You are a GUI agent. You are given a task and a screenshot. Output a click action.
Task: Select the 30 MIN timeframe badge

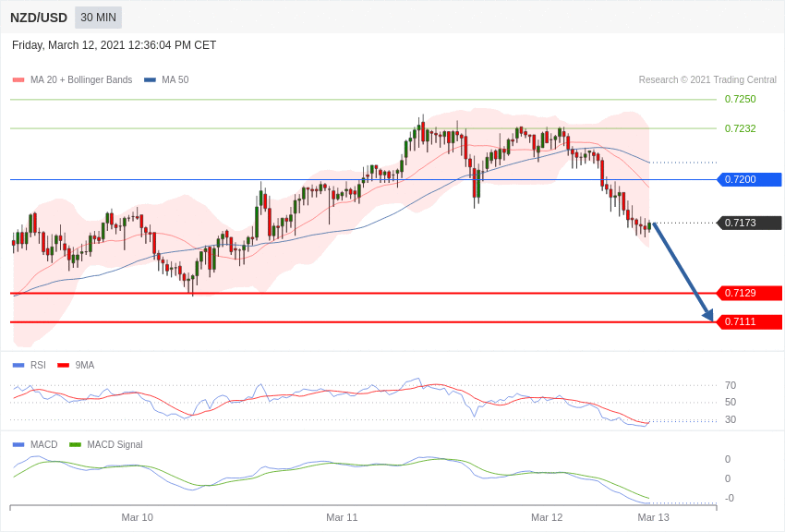click(98, 18)
